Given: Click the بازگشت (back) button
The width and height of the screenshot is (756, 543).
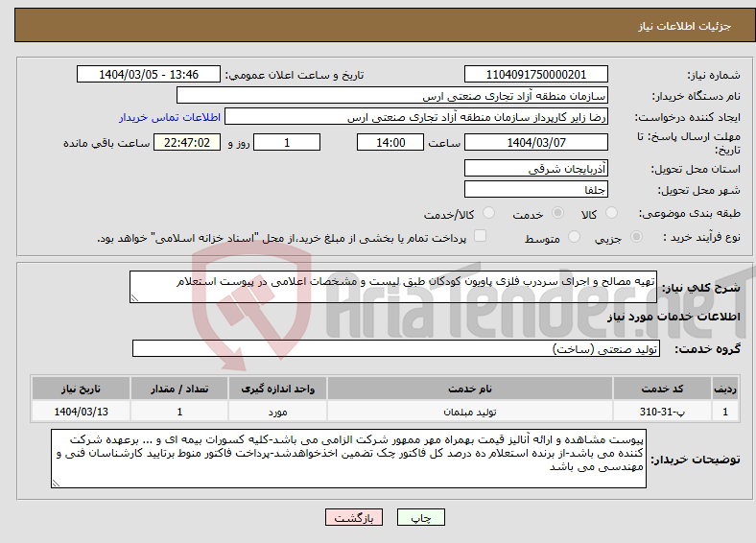Looking at the screenshot, I should (354, 517).
